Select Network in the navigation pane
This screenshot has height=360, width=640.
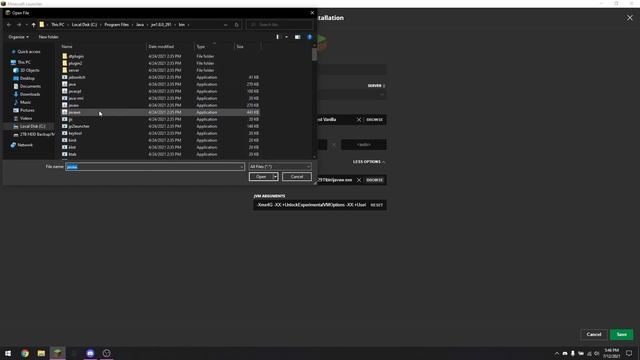tap(24, 145)
